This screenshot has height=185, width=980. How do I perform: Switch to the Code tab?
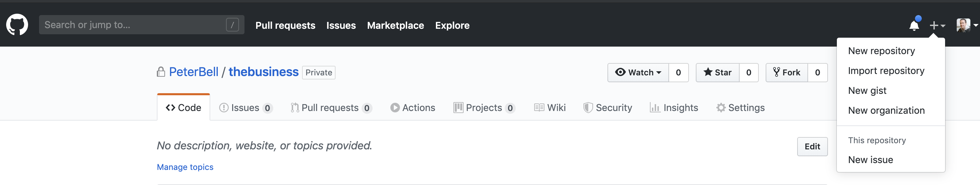[x=184, y=108]
